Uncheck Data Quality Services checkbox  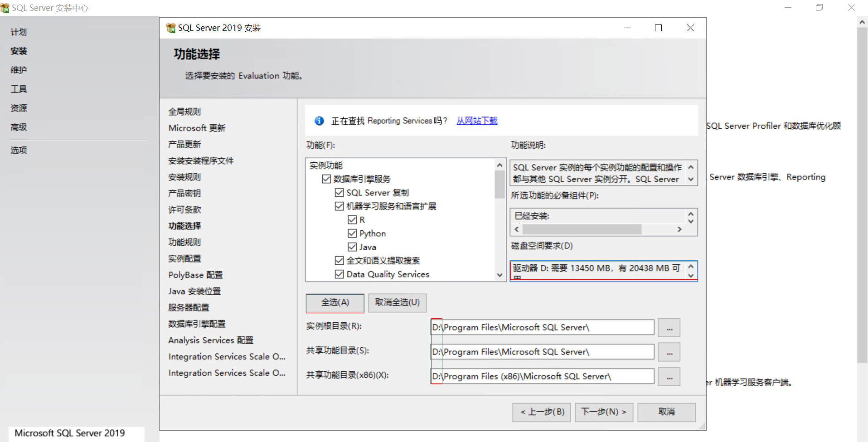point(339,274)
